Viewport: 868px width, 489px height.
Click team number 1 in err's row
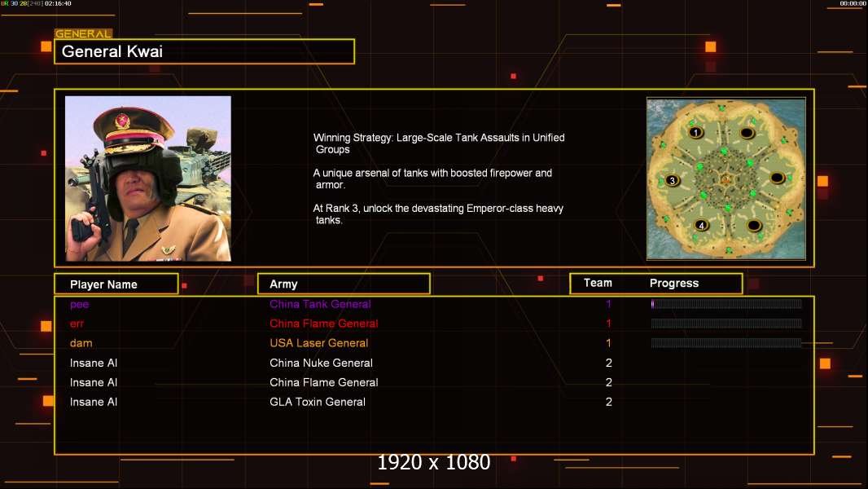click(x=608, y=324)
